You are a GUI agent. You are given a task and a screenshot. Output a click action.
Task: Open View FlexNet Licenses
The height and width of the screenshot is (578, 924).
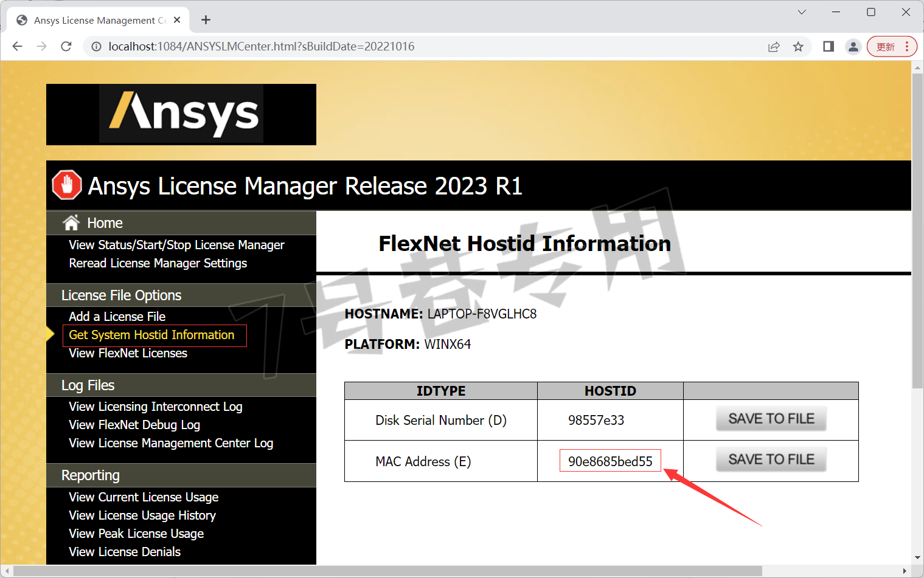tap(128, 353)
